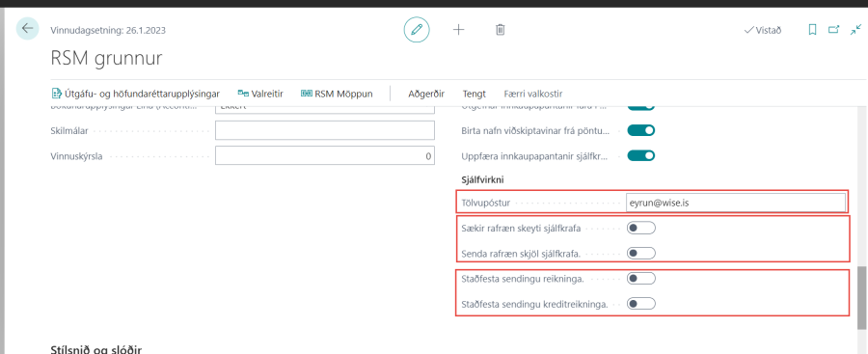
Task: Toggle Staðfesta sendingu reikninga switch
Action: pos(641,278)
